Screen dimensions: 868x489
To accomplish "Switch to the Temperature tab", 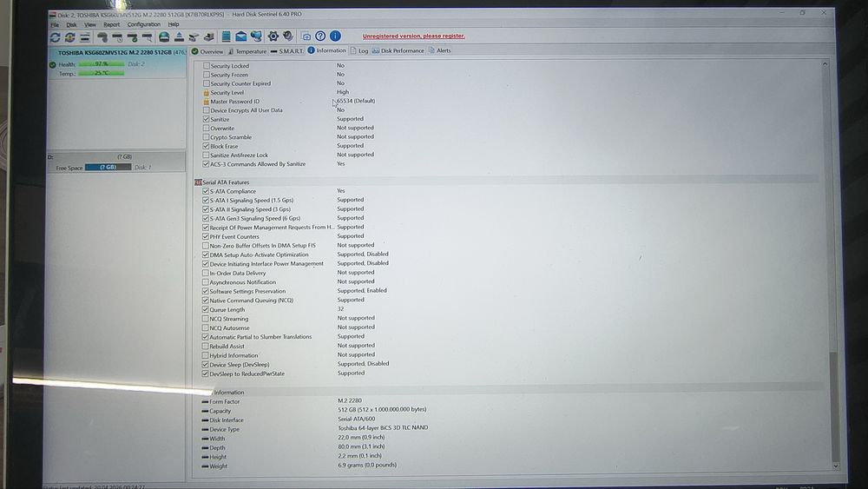I will [x=247, y=51].
